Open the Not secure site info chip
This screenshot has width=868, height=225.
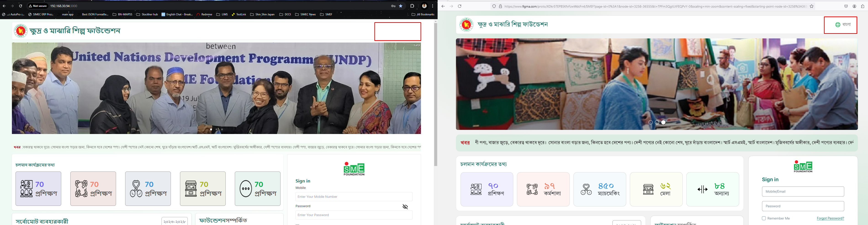[38, 6]
